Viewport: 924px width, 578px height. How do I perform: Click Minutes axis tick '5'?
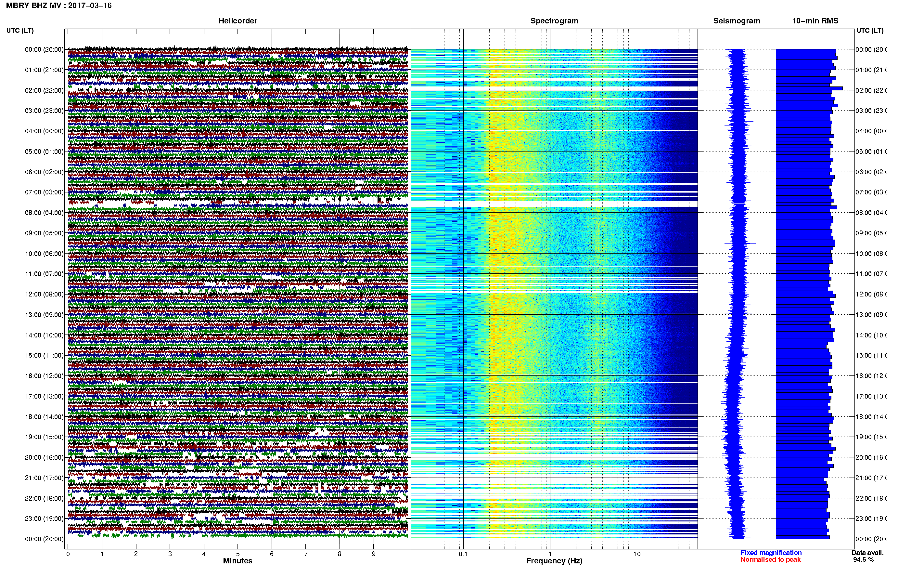click(238, 554)
